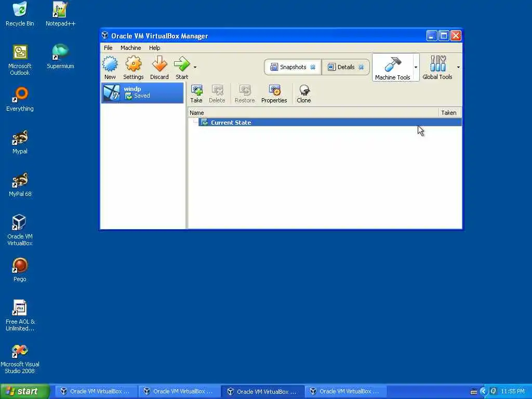Click the Restore snapshot icon
The height and width of the screenshot is (399, 532).
(x=245, y=94)
